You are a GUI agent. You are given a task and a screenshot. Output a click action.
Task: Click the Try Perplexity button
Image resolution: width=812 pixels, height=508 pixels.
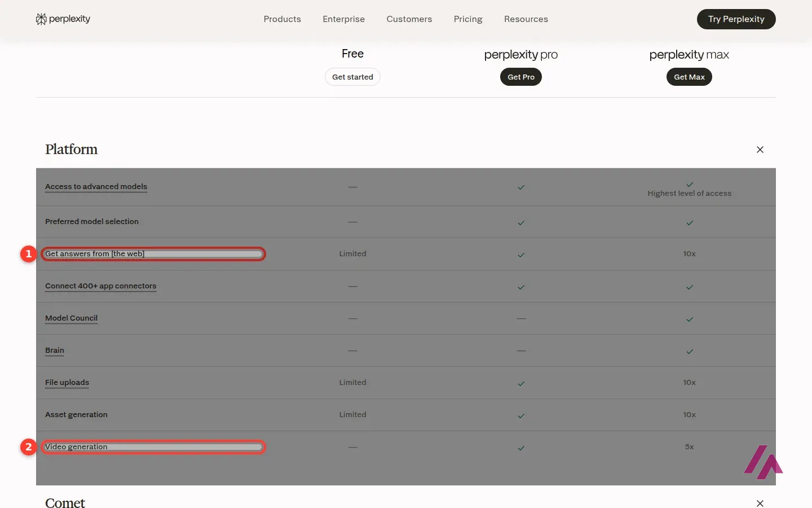point(736,19)
